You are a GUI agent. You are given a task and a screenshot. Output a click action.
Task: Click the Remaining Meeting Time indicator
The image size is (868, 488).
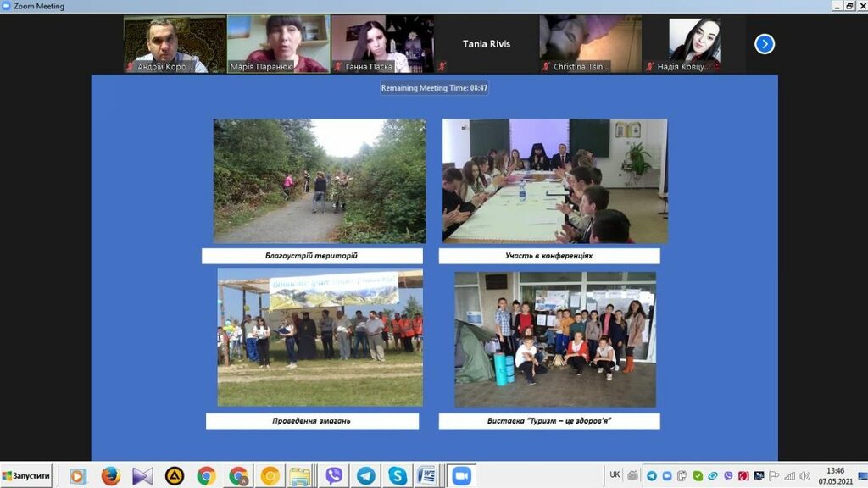pyautogui.click(x=434, y=87)
